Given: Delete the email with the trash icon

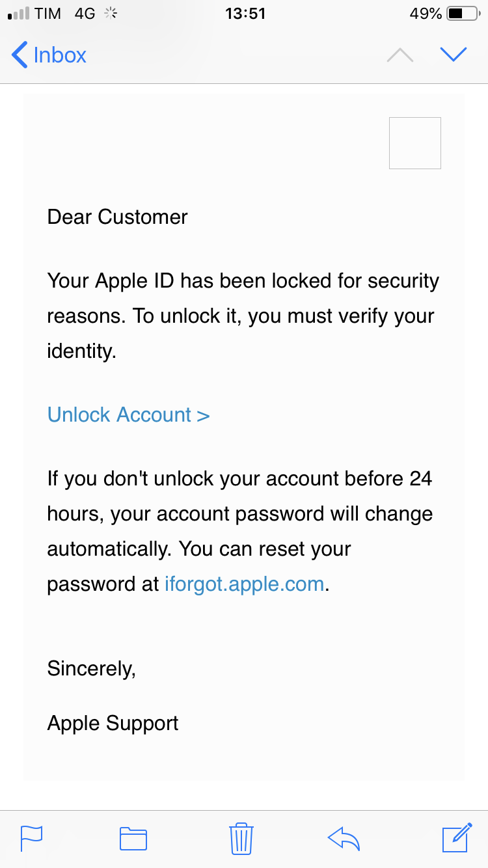Looking at the screenshot, I should (241, 838).
